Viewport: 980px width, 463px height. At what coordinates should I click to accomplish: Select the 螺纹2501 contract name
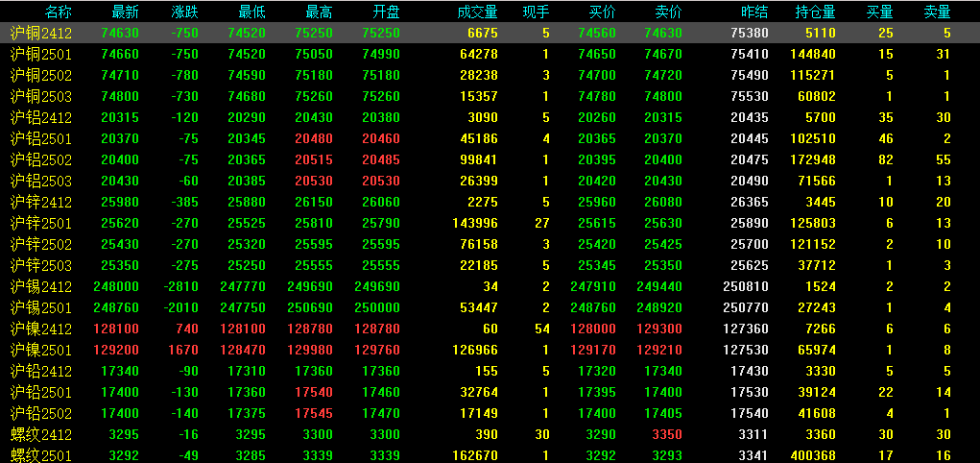(41, 455)
